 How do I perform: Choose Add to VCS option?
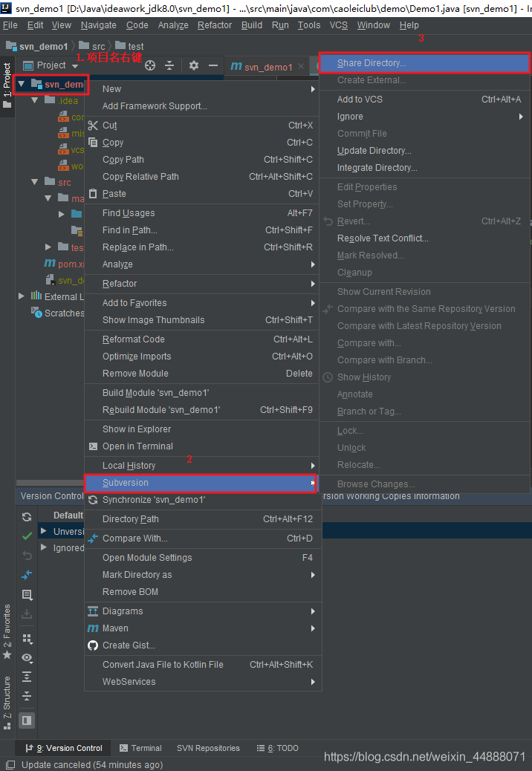pos(425,100)
